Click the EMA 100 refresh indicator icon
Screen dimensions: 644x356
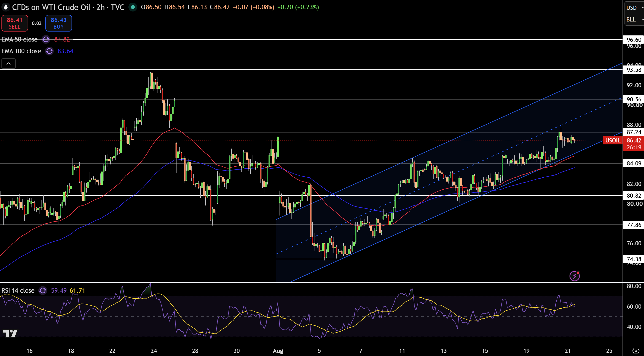49,51
